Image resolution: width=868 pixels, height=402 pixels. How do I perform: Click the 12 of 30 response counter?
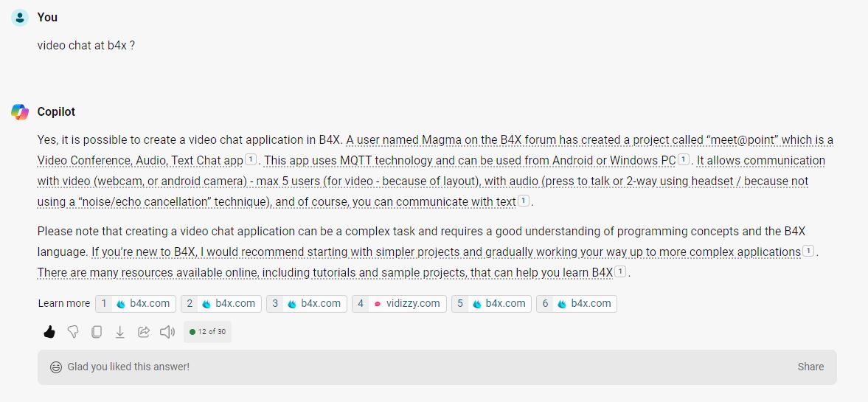coord(207,332)
